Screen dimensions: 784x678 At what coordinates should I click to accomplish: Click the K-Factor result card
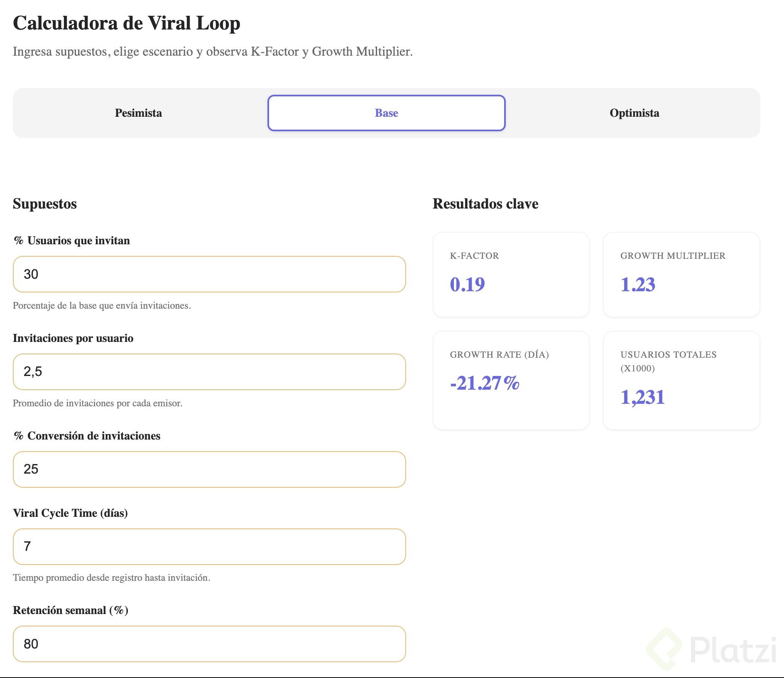(x=511, y=275)
